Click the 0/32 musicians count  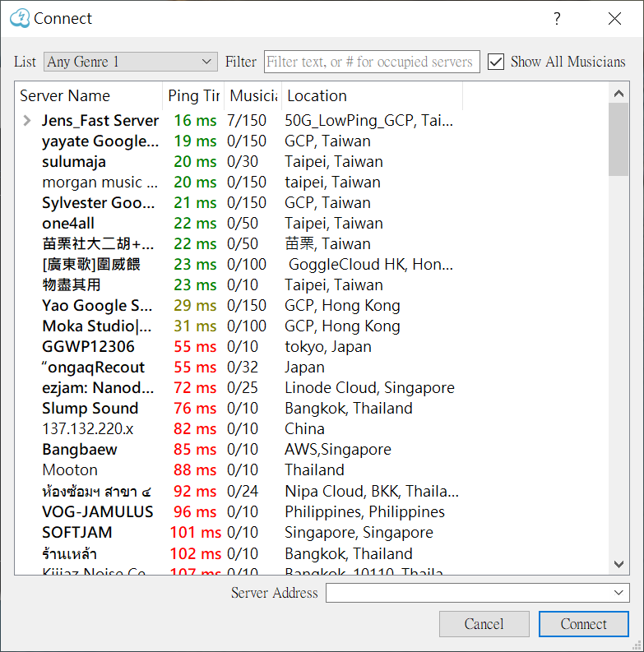243,368
